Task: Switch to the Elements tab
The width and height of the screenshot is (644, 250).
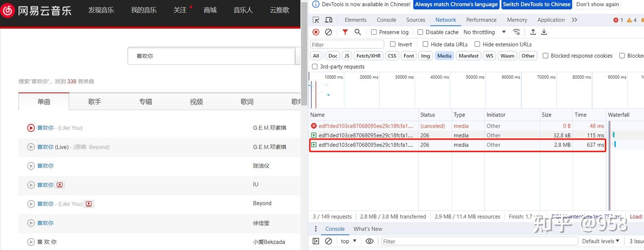Action: [356, 20]
